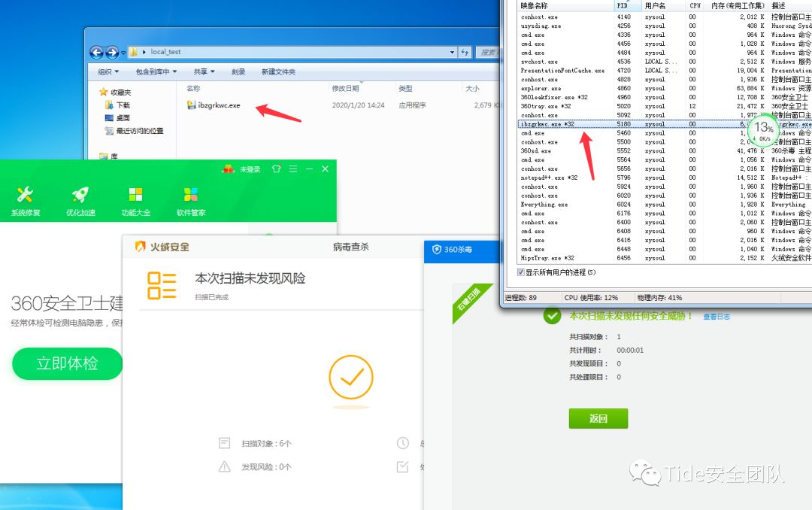Sort files by the 名称 column
Screen dimensions: 812x510
coord(194,89)
